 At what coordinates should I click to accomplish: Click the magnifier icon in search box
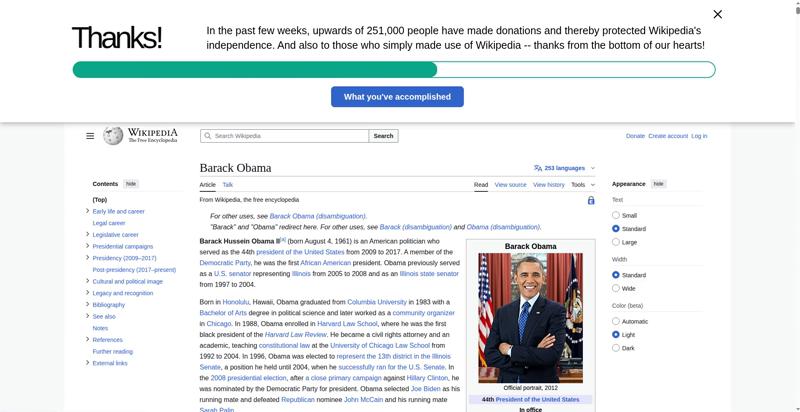207,136
